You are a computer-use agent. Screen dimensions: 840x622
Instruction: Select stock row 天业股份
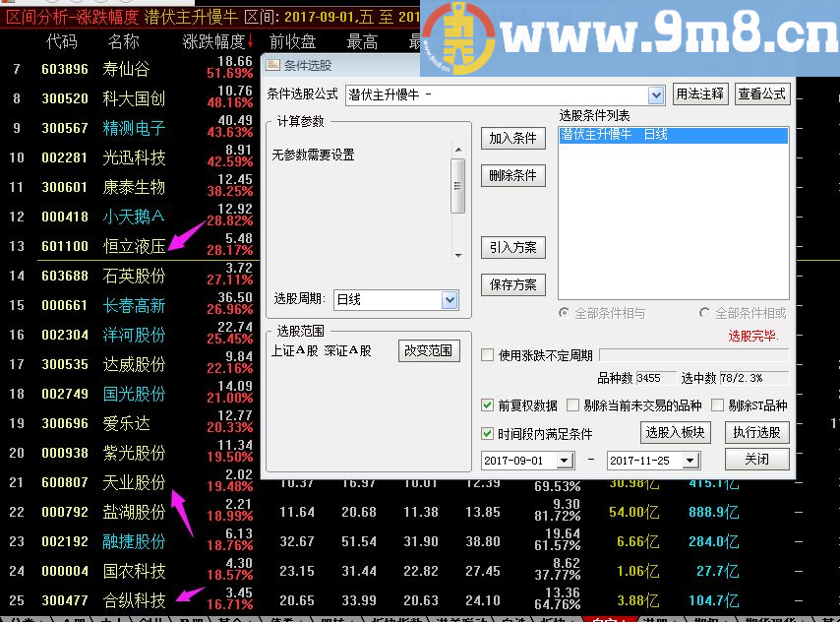(134, 482)
